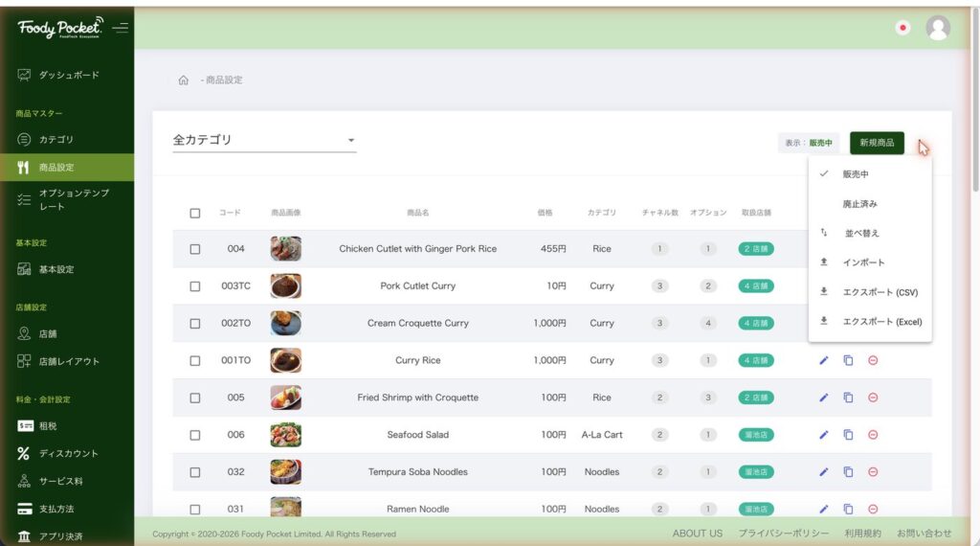Check the box for item 004
This screenshot has height=546, width=980.
(195, 249)
